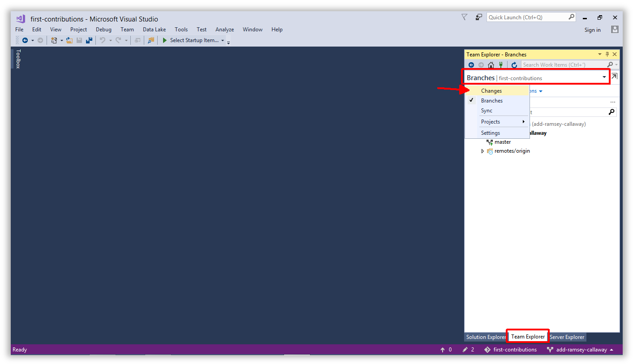This screenshot has width=633, height=364.
Task: Click the first-contributions repository in status bar
Action: (x=511, y=350)
